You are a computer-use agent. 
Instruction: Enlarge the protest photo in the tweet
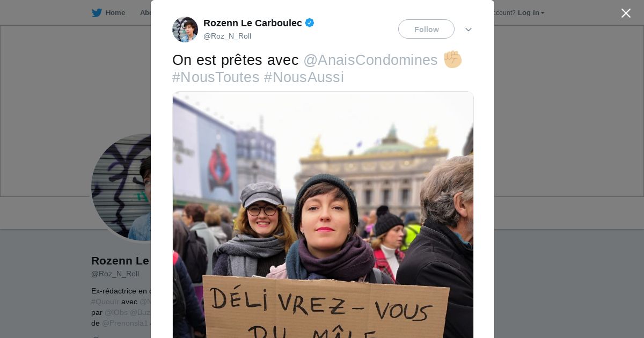pos(323,215)
